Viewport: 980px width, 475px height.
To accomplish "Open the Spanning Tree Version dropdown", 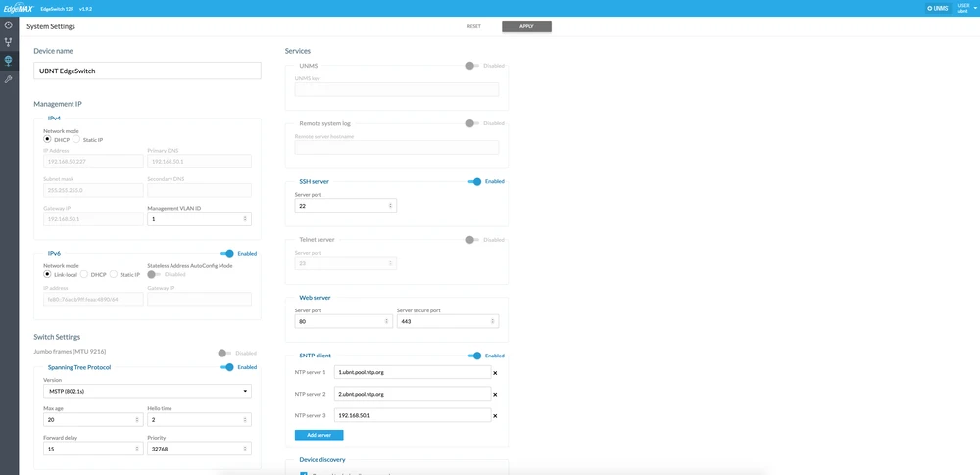I will click(x=147, y=392).
